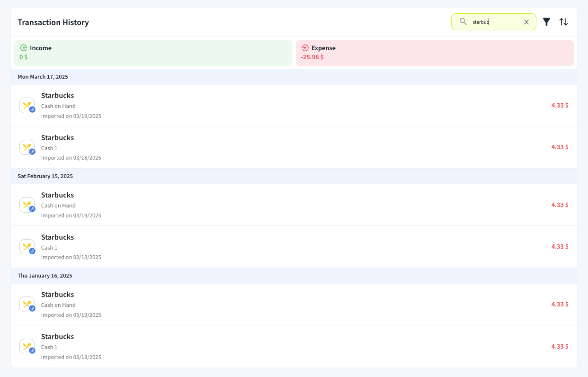588x377 pixels.
Task: Click the 4.33 $ amount of March 17 Cash 1
Action: [x=560, y=147]
